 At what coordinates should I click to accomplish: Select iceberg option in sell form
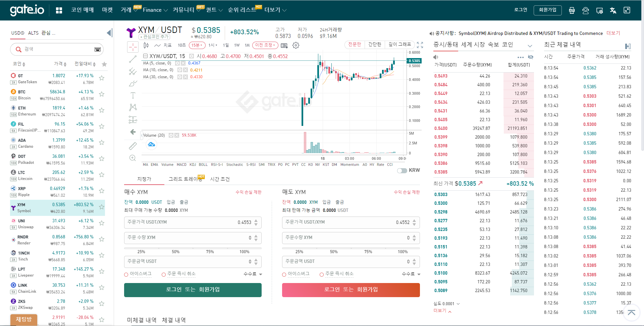coord(284,275)
